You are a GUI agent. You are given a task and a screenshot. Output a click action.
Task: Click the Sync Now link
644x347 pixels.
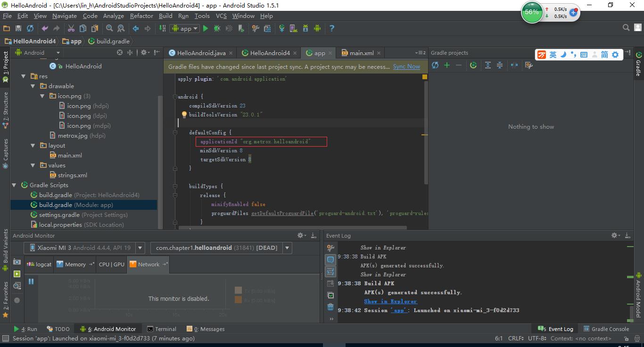pos(406,66)
